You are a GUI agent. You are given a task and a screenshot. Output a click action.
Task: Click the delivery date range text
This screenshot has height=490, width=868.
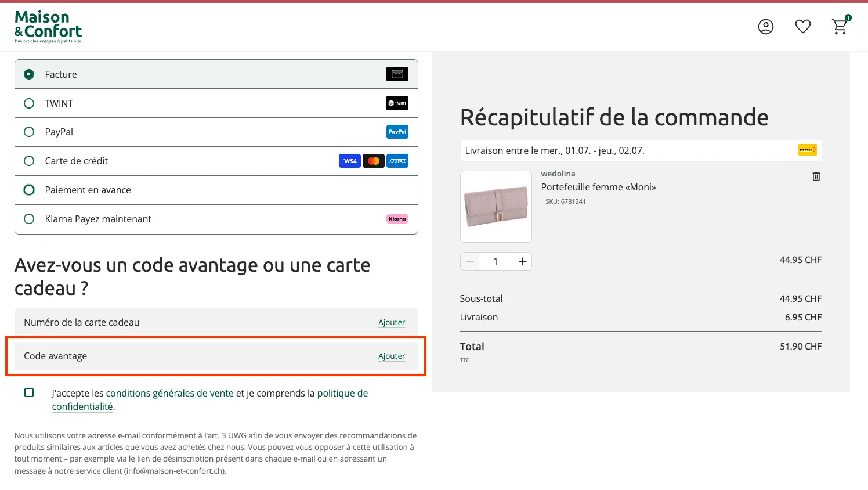555,150
